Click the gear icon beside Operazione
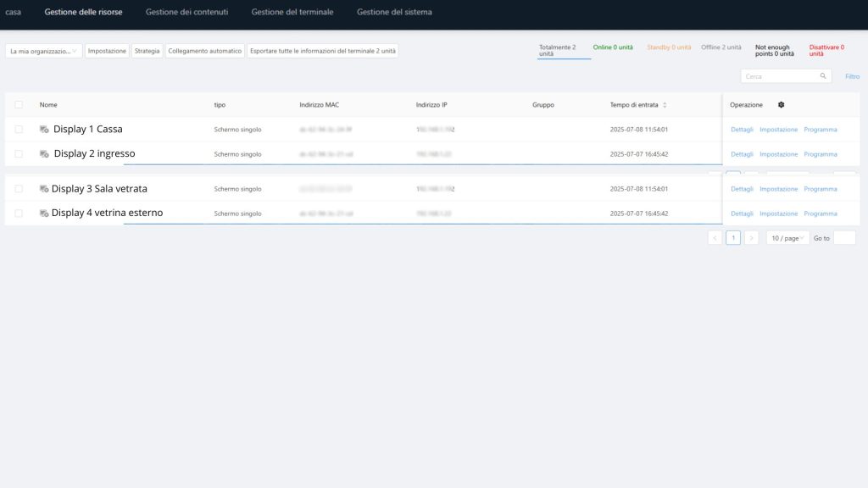This screenshot has width=868, height=488. click(781, 105)
